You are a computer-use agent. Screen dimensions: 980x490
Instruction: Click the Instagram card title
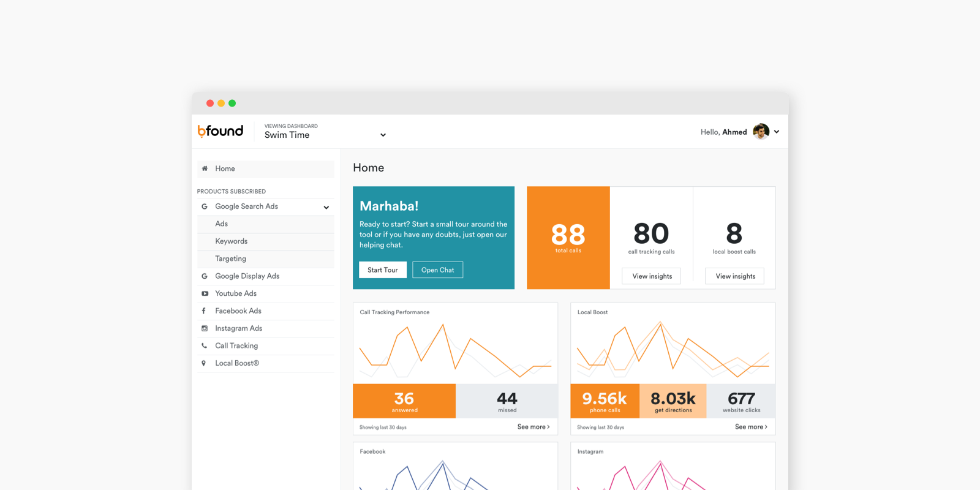tap(590, 451)
